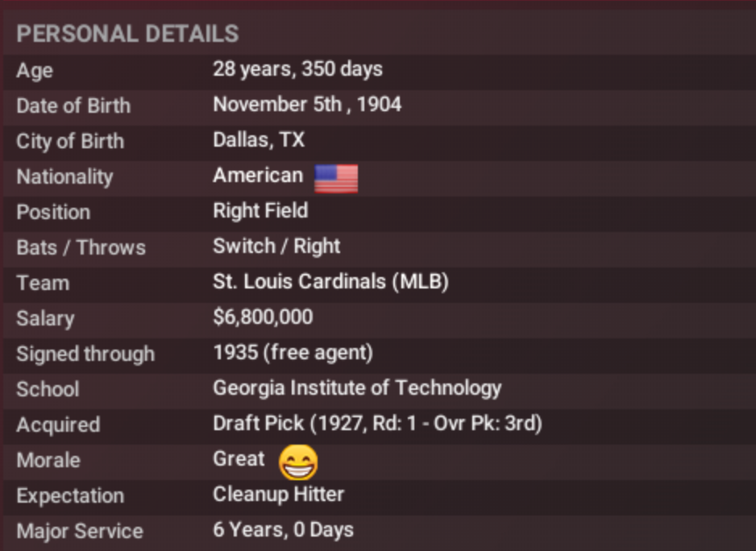Click the Switch / Right handedness value
Screen dimensions: 756x551
pos(276,246)
